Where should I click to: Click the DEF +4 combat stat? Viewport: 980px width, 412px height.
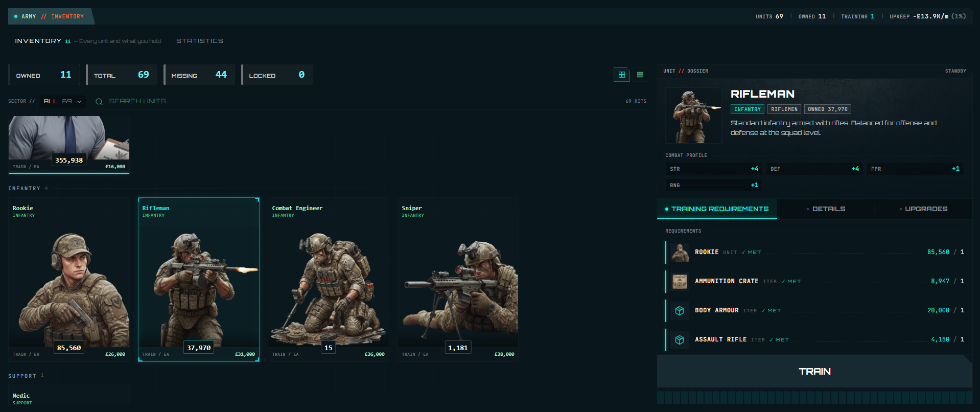814,169
